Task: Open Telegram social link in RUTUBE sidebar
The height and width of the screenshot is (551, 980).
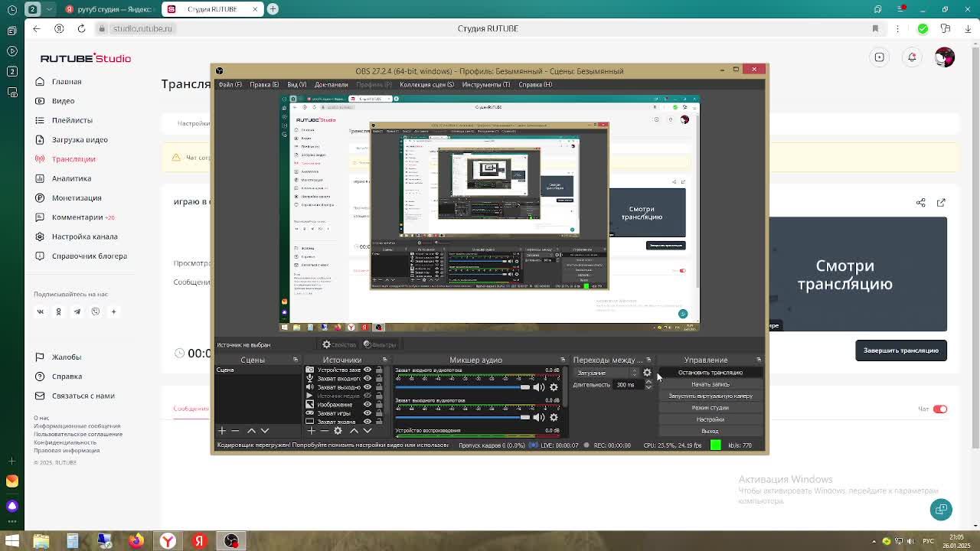Action: [x=77, y=311]
